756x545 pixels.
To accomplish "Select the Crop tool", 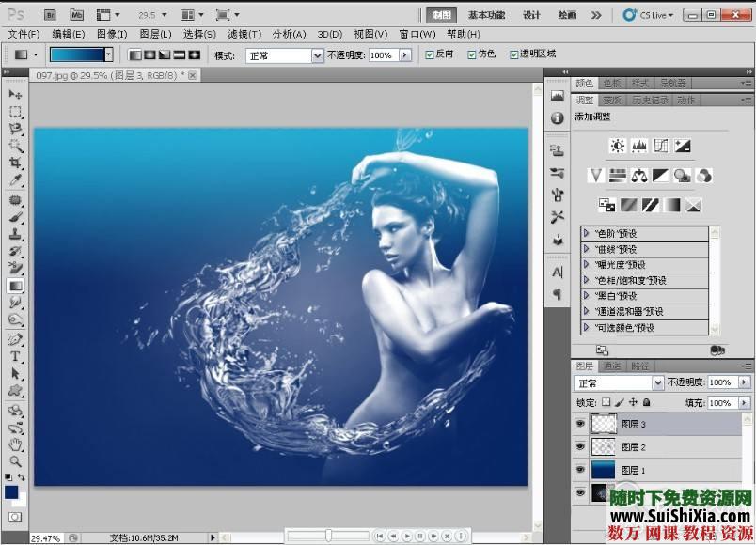I will [15, 163].
